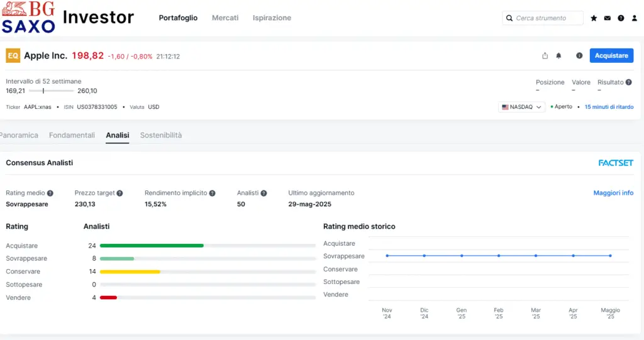
Task: Open the instrument info icon
Action: point(579,55)
